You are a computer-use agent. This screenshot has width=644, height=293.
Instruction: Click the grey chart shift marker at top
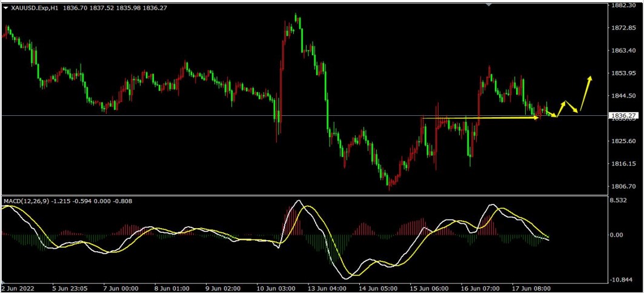click(x=488, y=4)
